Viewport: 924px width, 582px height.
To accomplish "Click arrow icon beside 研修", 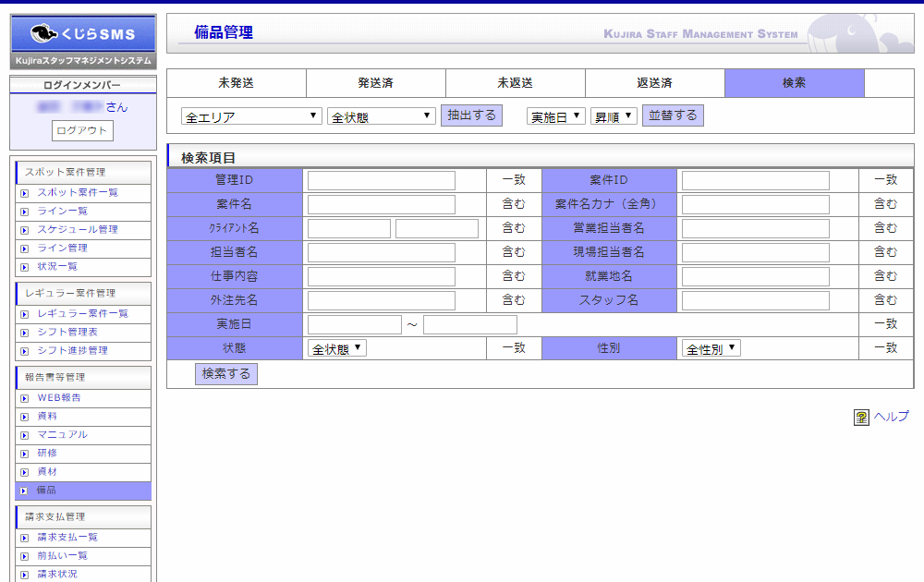I will pyautogui.click(x=25, y=454).
